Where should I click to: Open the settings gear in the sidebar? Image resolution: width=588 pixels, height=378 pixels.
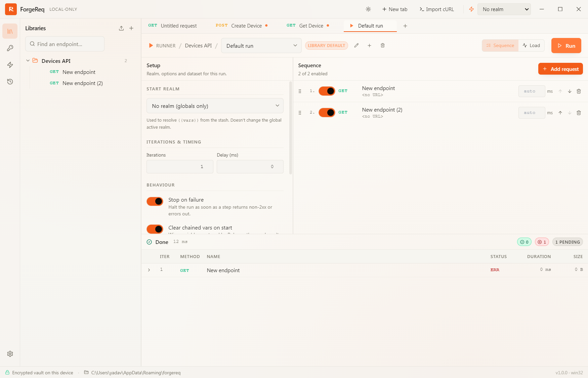(x=10, y=354)
